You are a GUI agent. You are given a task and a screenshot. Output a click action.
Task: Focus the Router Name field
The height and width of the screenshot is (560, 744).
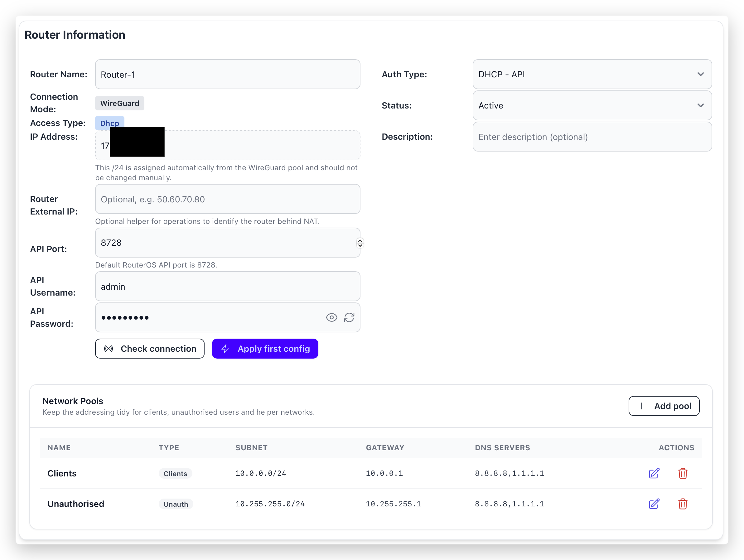click(227, 74)
